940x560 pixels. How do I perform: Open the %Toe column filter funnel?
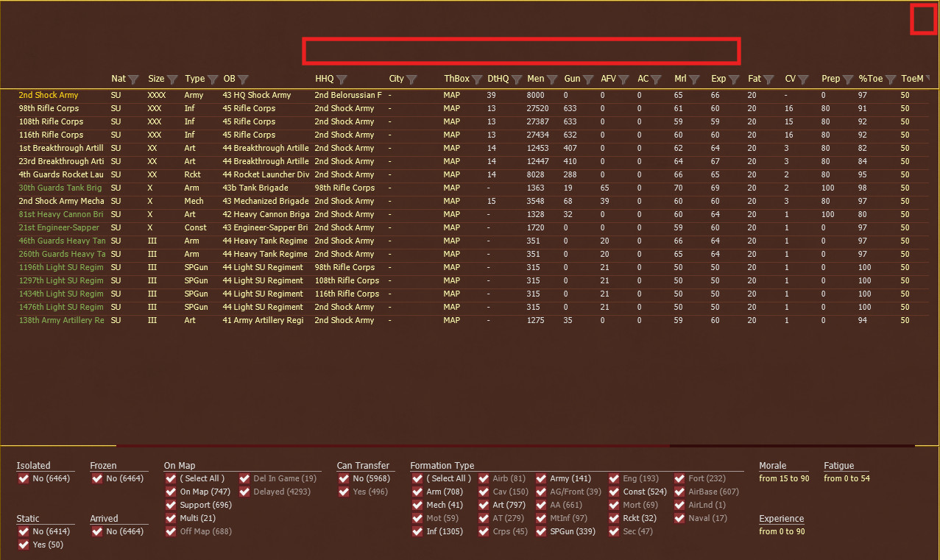[x=891, y=79]
